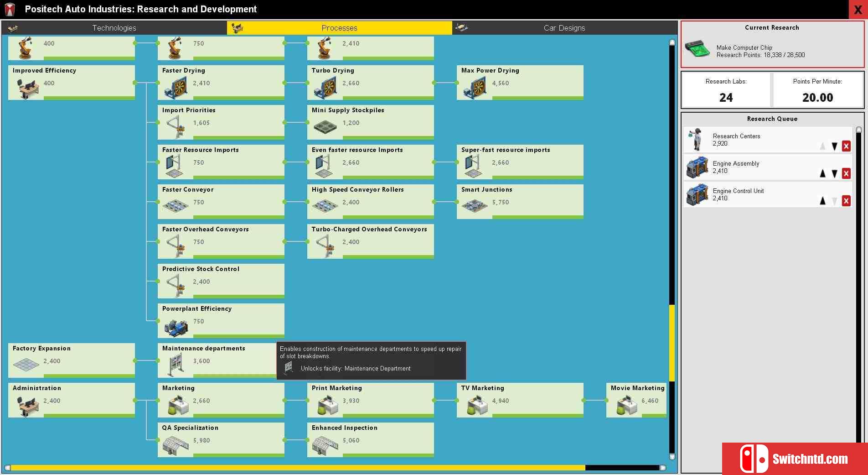Click Predictive Stock Control icon
Image resolution: width=868 pixels, height=475 pixels.
[x=176, y=286]
